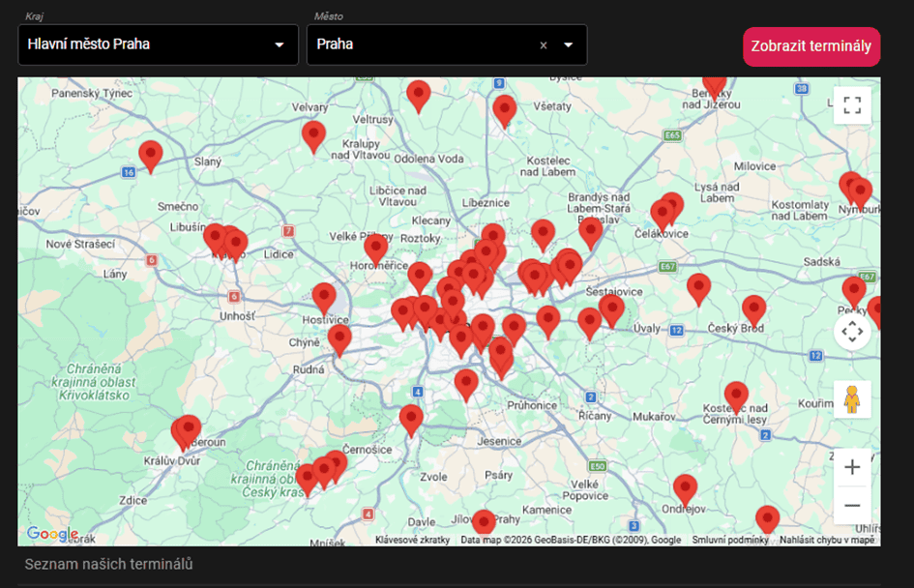Select the marker at Horoměřice
The image size is (914, 588).
pos(376,250)
